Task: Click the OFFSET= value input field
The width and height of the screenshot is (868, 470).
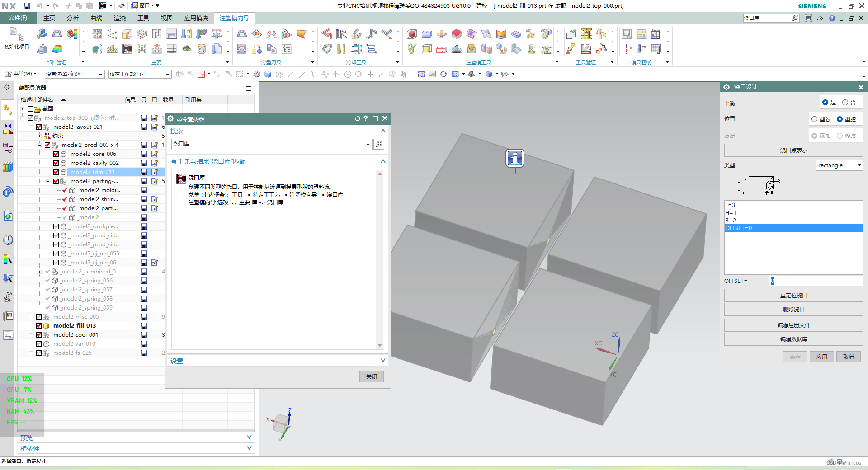Action: [816, 281]
